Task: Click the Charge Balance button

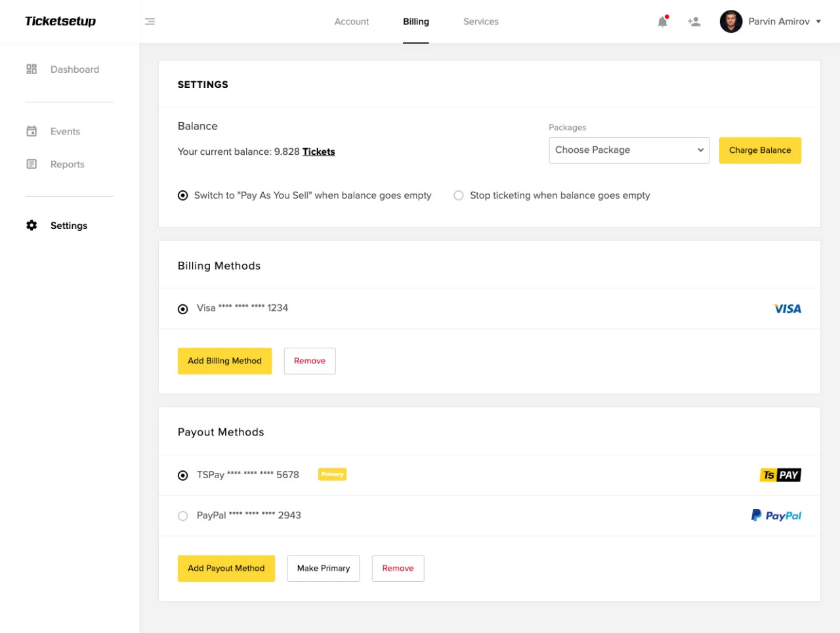Action: 759,150
